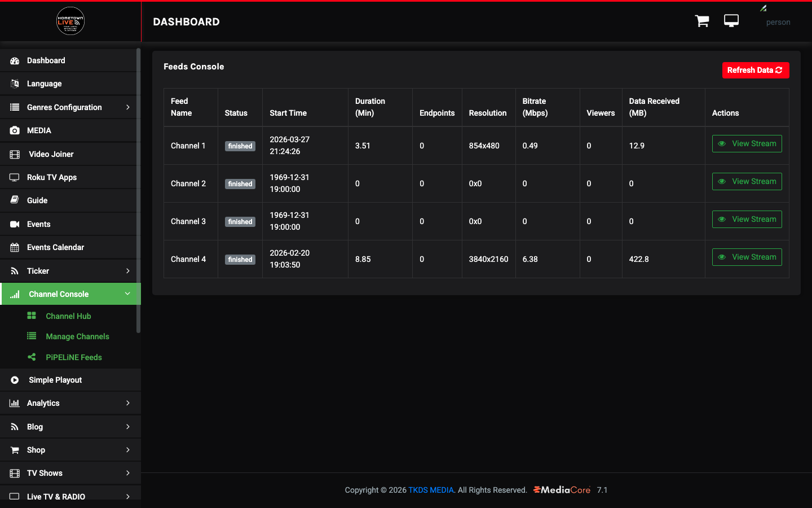Click the Events Calendar icon

(x=15, y=247)
